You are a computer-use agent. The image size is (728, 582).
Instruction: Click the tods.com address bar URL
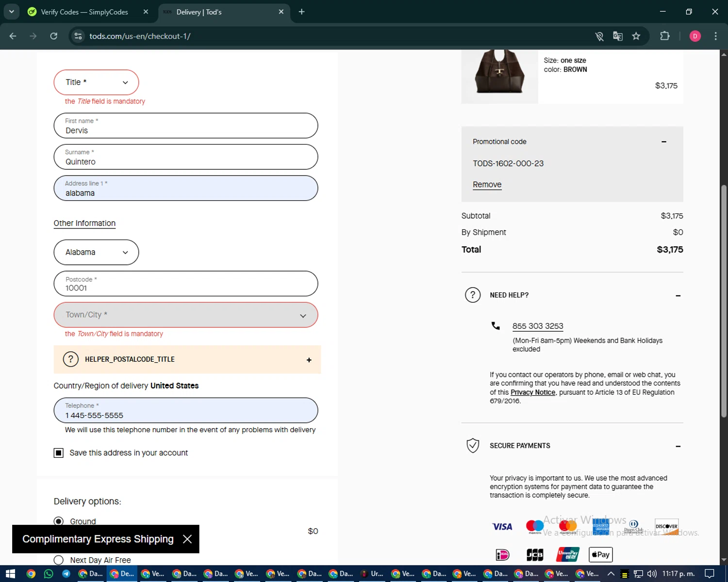(140, 36)
